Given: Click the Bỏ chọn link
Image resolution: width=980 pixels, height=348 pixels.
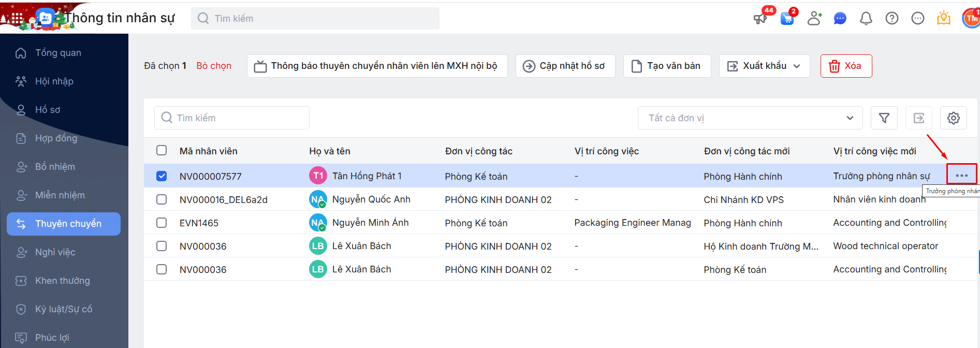Looking at the screenshot, I should pyautogui.click(x=214, y=66).
